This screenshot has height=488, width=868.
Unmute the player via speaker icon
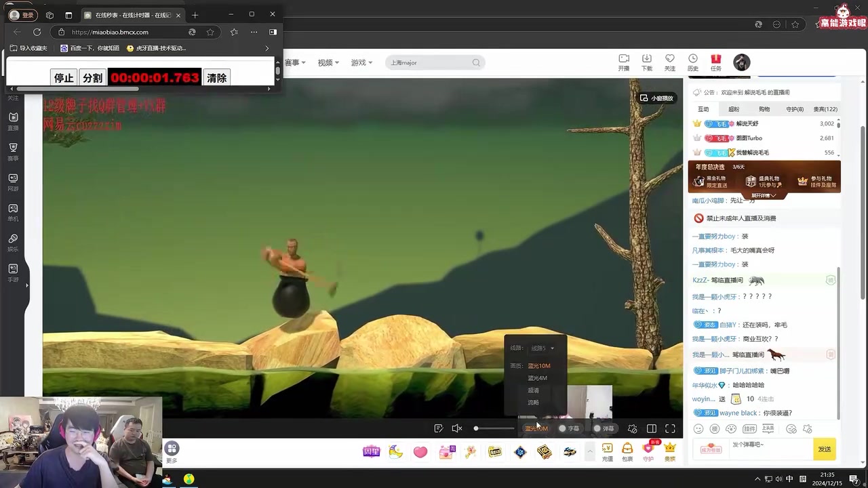pyautogui.click(x=457, y=428)
